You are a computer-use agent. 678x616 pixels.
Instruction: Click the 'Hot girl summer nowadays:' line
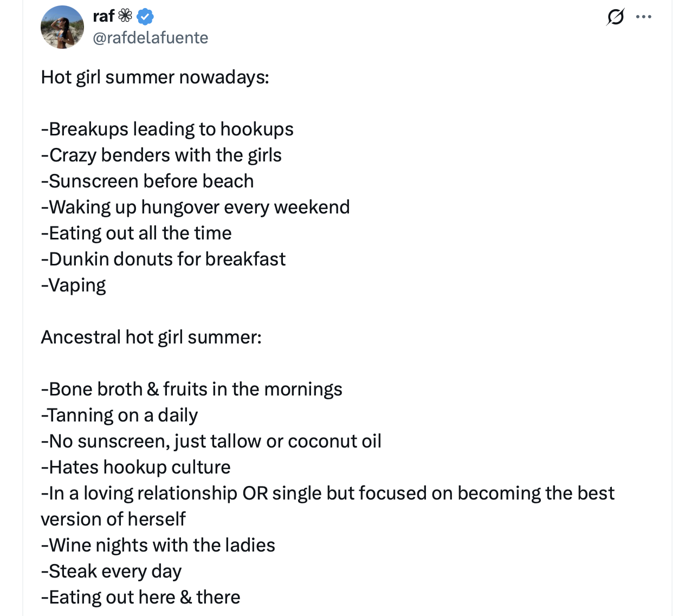coord(155,77)
